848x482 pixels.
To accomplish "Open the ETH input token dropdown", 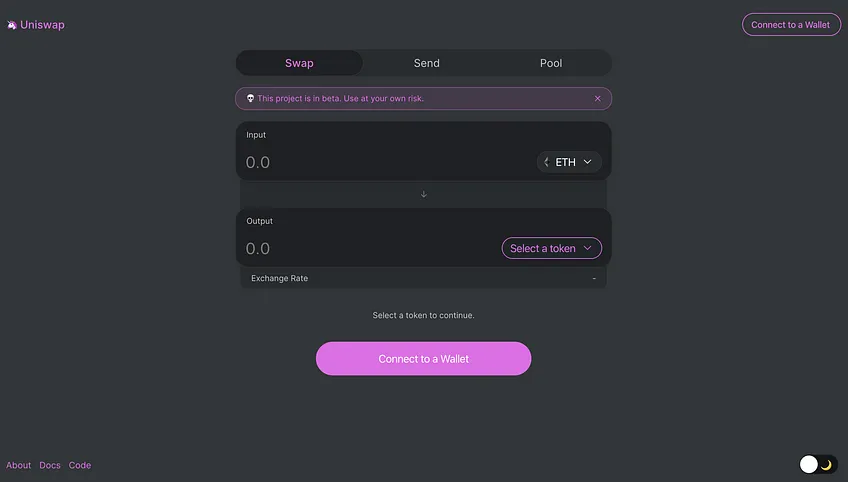I will [569, 162].
